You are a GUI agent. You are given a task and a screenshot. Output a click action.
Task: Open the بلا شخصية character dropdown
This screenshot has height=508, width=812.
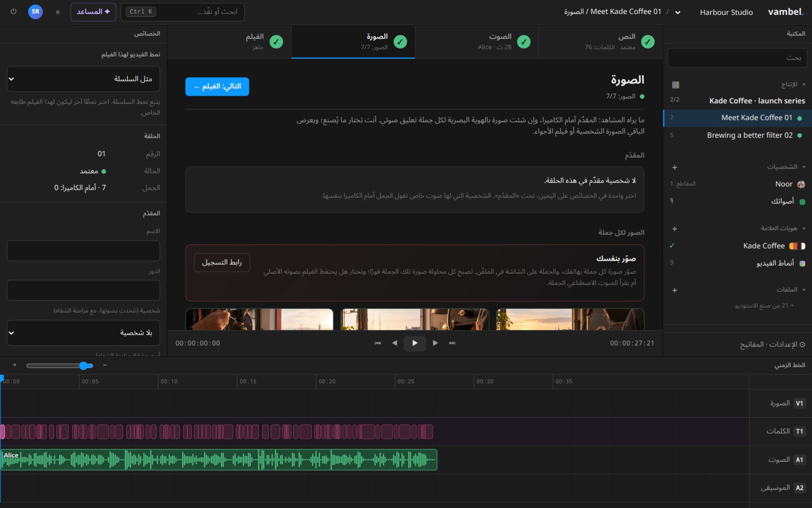[83, 333]
